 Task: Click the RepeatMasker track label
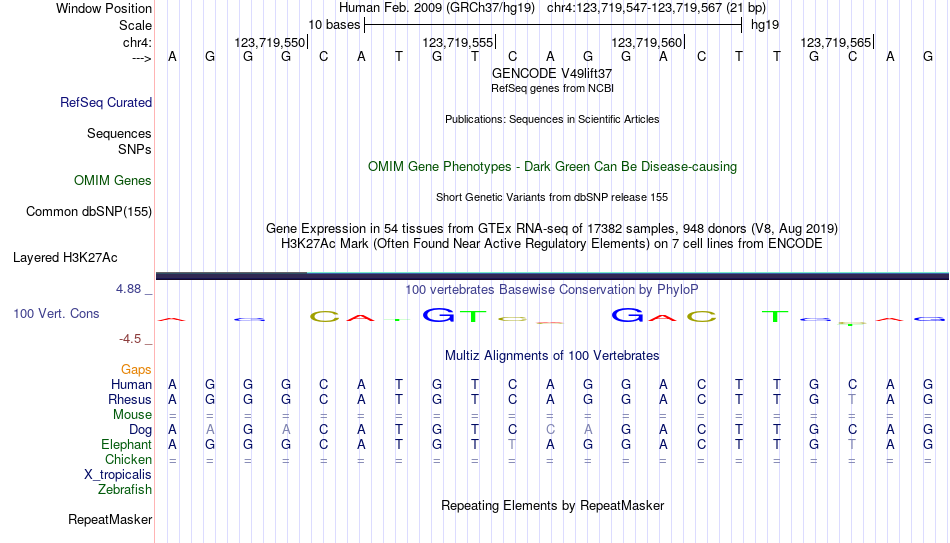click(110, 519)
